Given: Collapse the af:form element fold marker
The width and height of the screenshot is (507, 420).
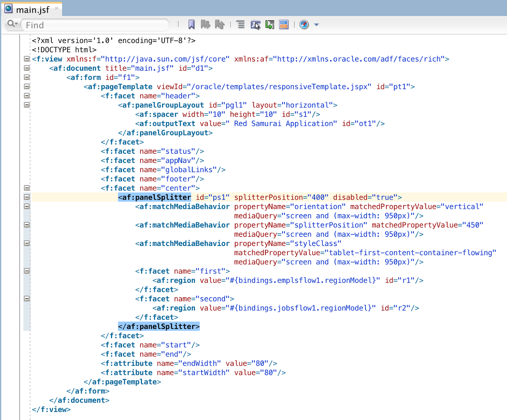Looking at the screenshot, I should coord(27,77).
